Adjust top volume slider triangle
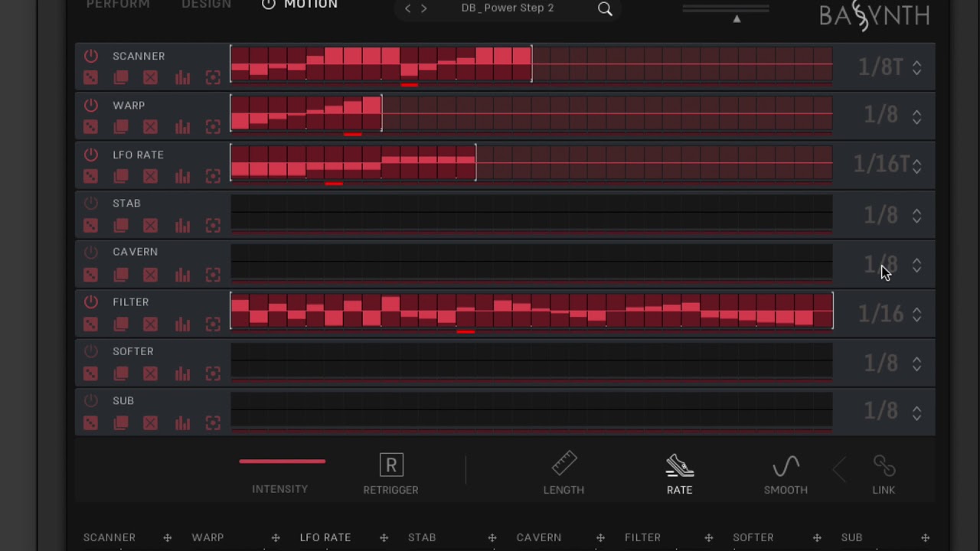The height and width of the screenshot is (551, 980). pyautogui.click(x=737, y=19)
